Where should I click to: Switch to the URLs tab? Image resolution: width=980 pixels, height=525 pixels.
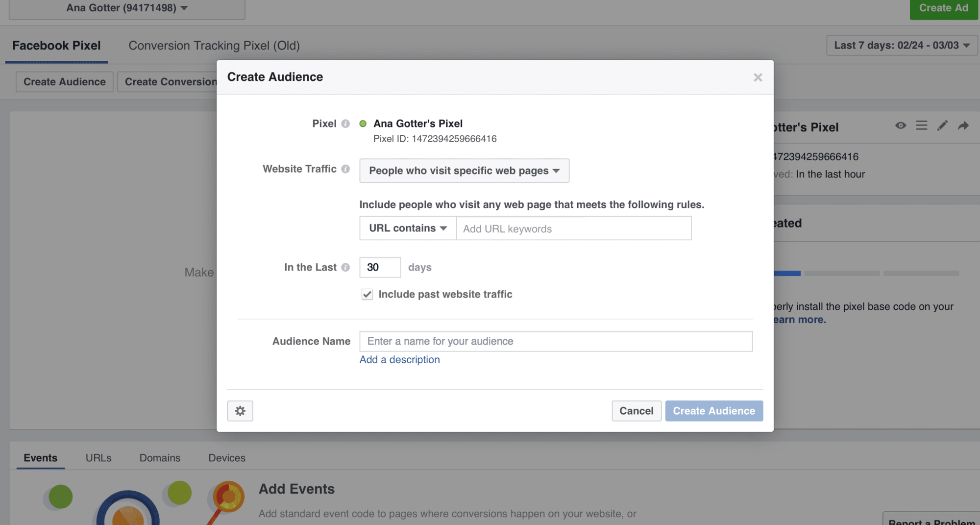pos(98,458)
